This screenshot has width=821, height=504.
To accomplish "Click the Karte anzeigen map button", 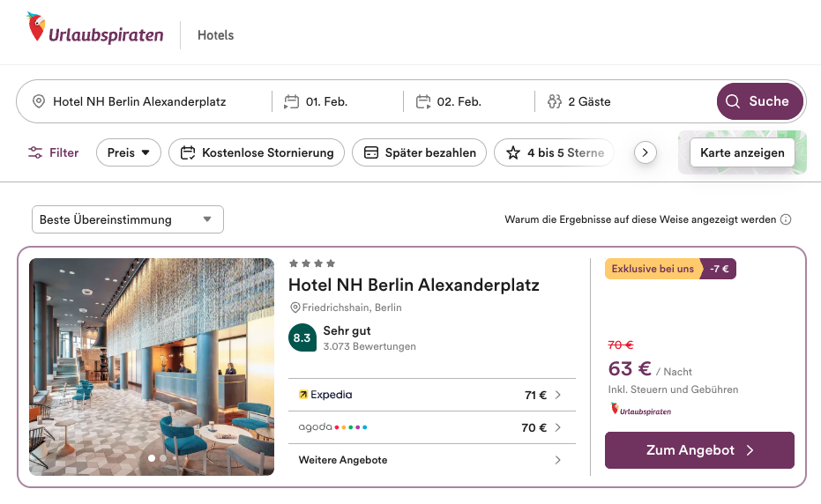I will 742,152.
